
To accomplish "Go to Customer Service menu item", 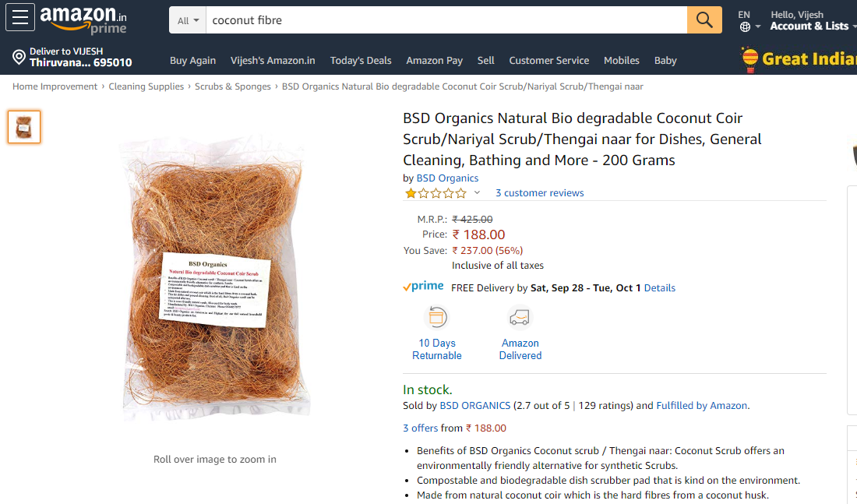I will pyautogui.click(x=548, y=61).
